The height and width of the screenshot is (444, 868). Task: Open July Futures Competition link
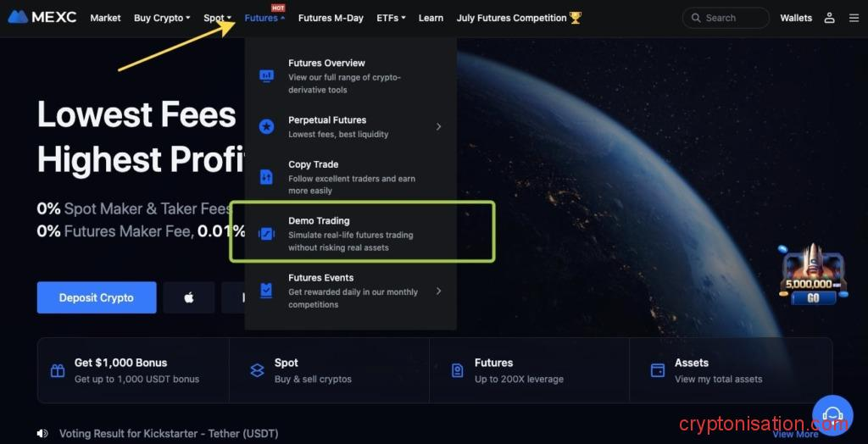pos(519,19)
